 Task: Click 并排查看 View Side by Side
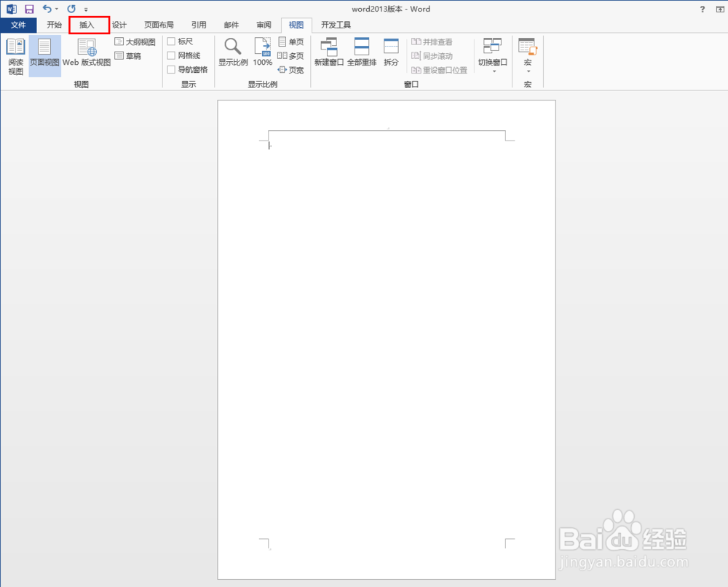432,42
